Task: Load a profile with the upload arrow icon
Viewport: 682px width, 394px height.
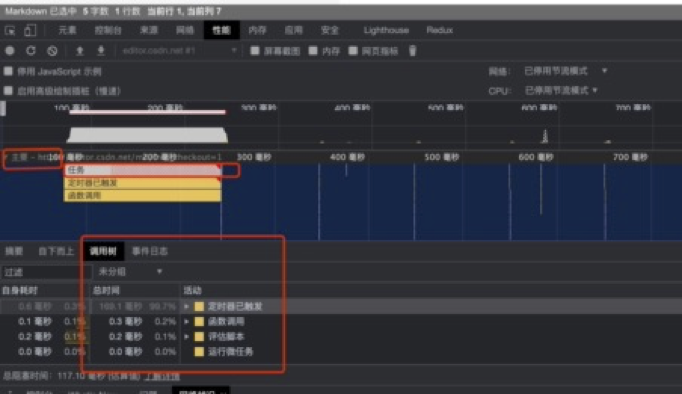Action: [80, 51]
